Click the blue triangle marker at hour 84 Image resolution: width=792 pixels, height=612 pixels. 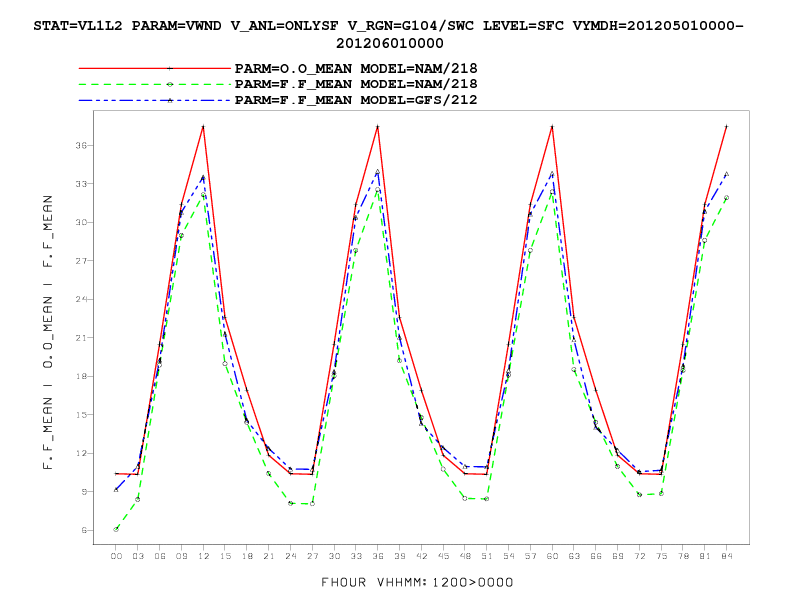[x=726, y=174]
